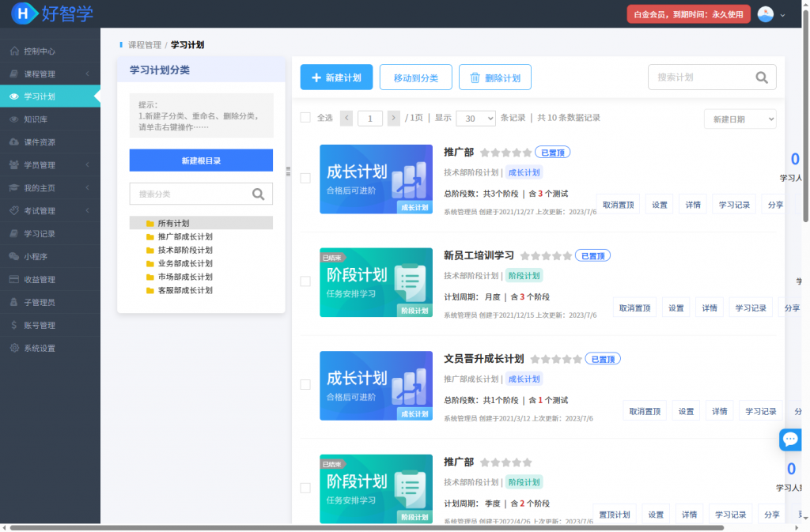The image size is (810, 532).
Task: Click the 课程管理 breadcrumb link
Action: click(x=145, y=45)
